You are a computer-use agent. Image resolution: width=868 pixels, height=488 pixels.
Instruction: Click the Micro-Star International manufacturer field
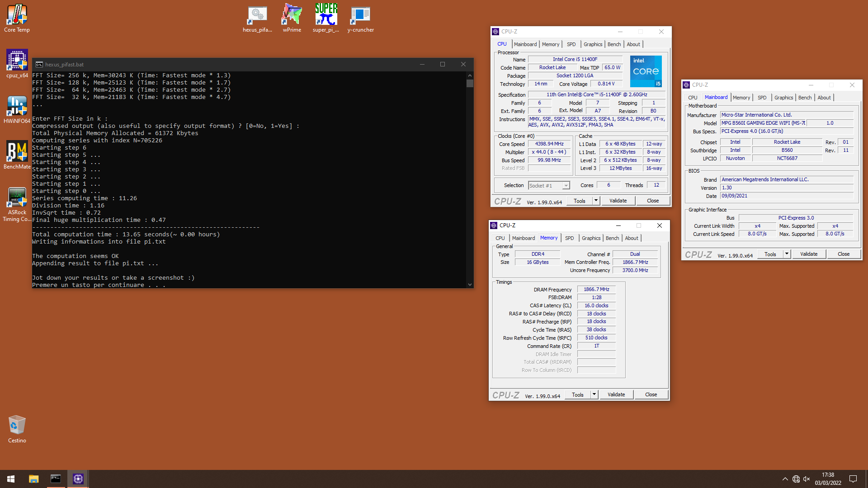(787, 115)
